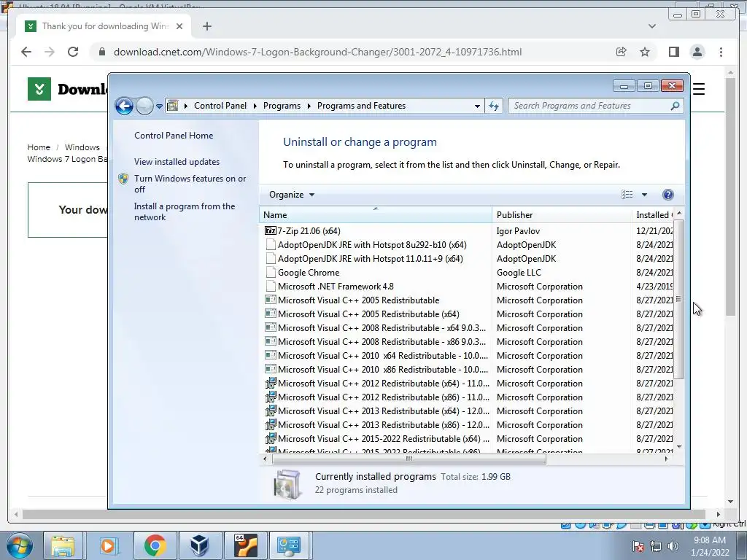Viewport: 747px width, 560px height.
Task: Sort by Installed On column header
Action: [654, 215]
